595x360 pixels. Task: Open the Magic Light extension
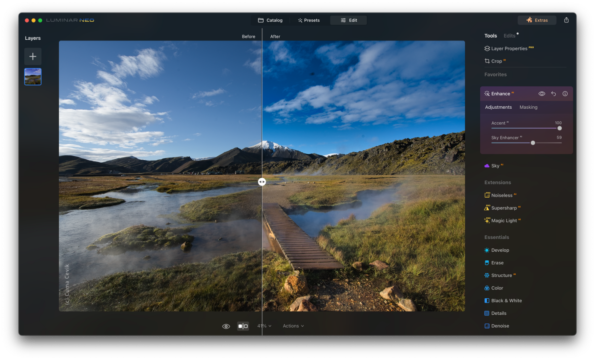coord(502,220)
